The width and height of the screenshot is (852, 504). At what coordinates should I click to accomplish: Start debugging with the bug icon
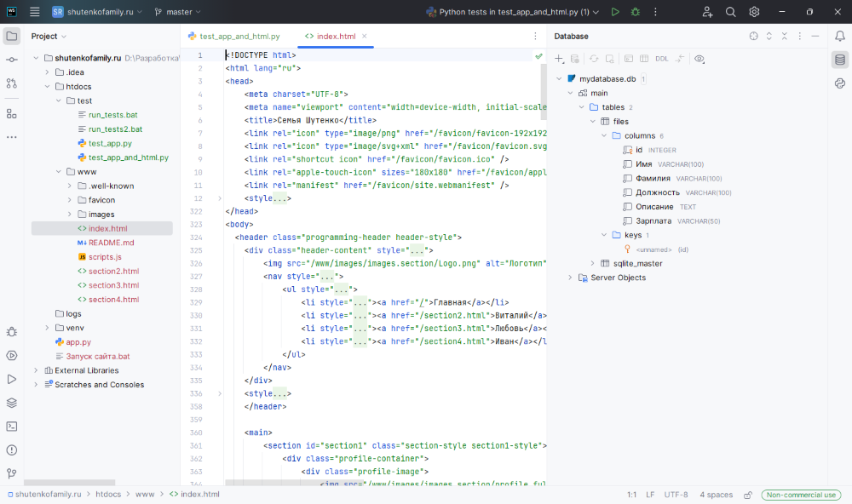tap(635, 12)
